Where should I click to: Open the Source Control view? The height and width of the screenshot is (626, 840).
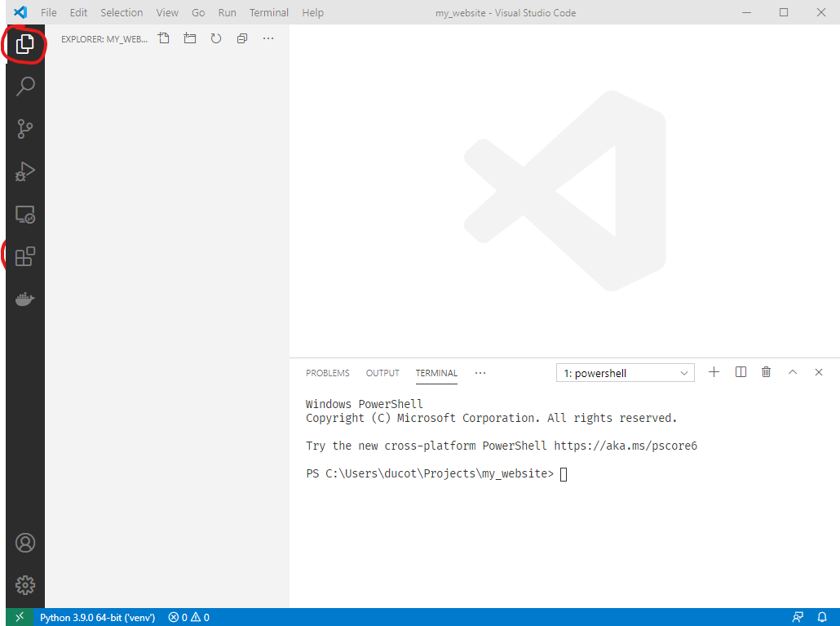(24, 128)
